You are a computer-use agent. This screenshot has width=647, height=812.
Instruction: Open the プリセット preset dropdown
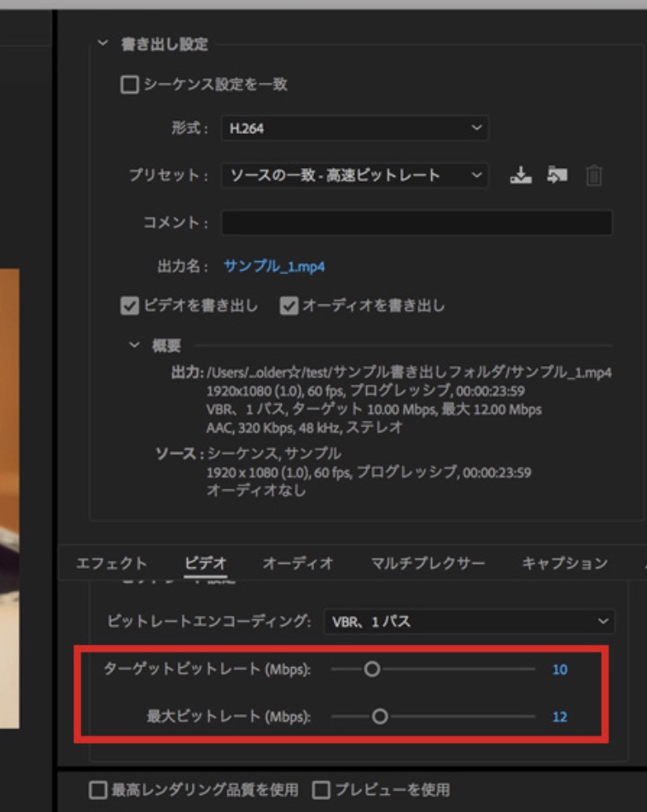click(355, 176)
